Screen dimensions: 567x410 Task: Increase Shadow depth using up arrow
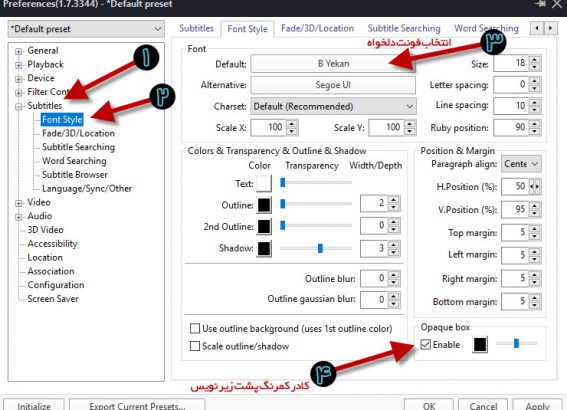(393, 244)
